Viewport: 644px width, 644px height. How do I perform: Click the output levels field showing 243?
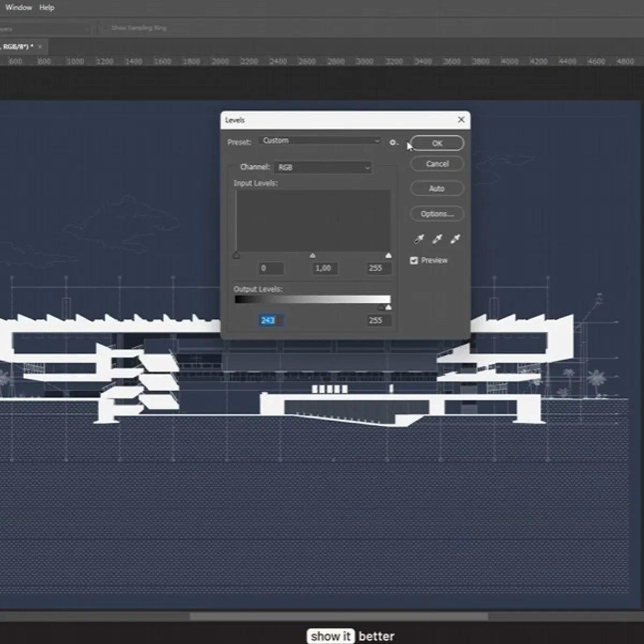(270, 320)
